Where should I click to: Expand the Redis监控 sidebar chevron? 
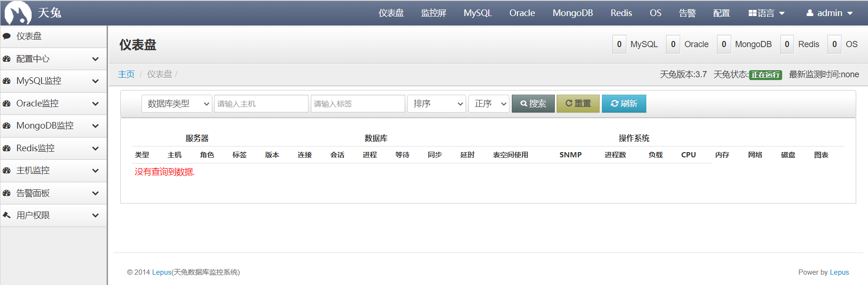95,148
